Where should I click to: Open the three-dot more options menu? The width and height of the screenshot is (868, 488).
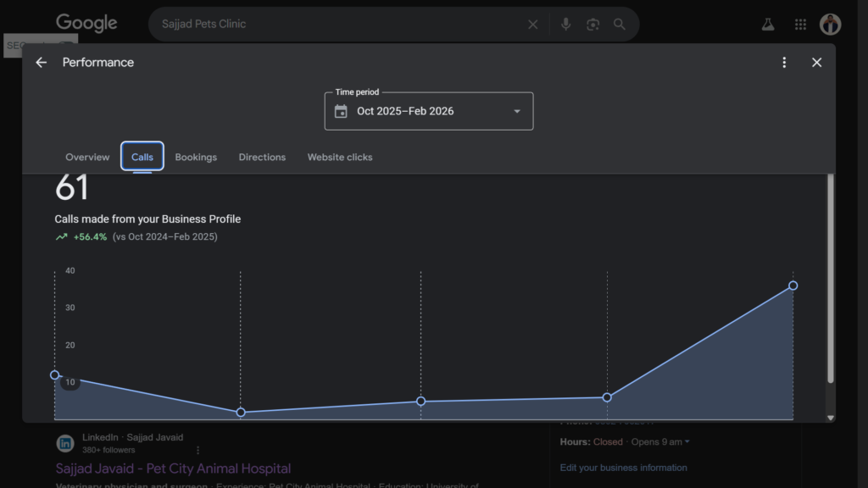(x=784, y=63)
